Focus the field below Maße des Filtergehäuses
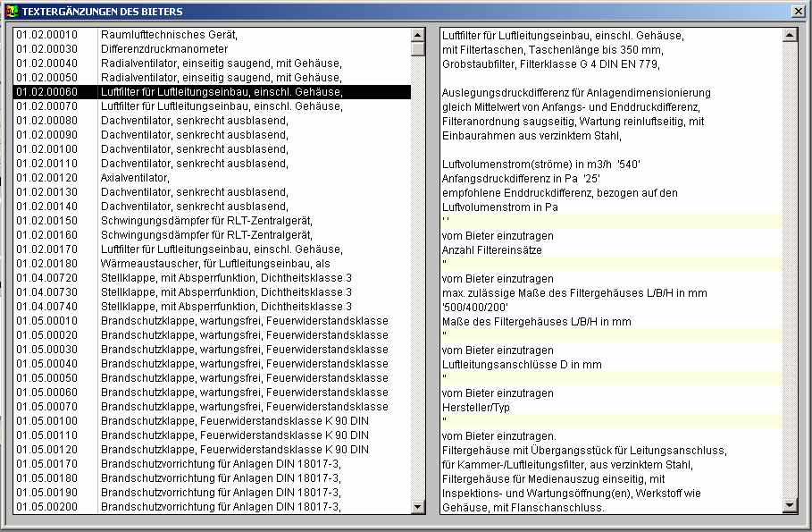The width and height of the screenshot is (812, 532). [611, 335]
